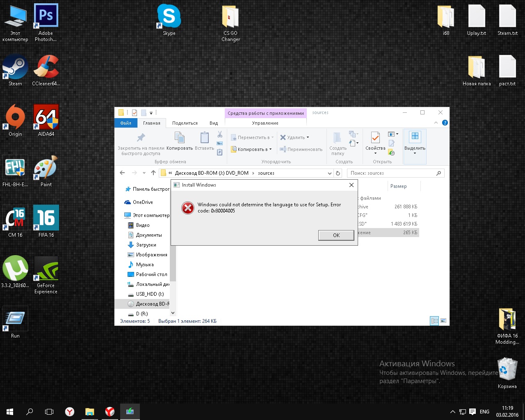525x420 pixels.
Task: Switch to details view layout
Action: point(434,321)
